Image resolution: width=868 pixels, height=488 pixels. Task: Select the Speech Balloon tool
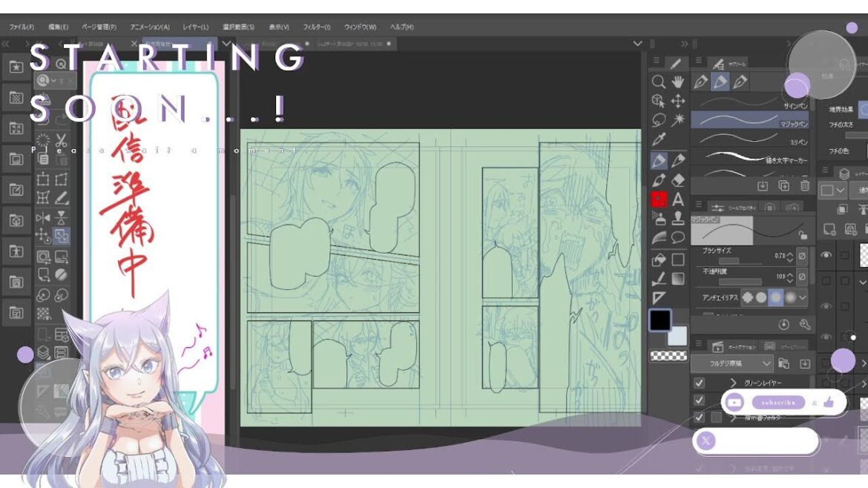click(677, 238)
